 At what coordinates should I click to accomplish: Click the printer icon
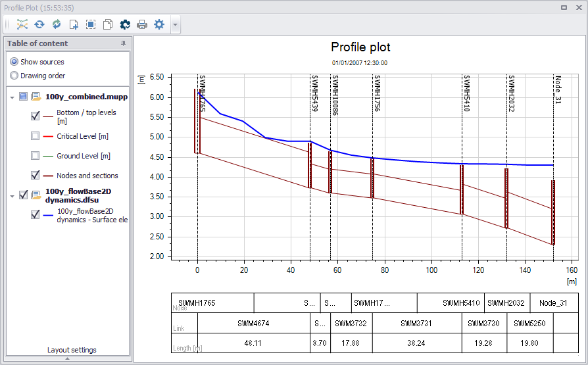pyautogui.click(x=142, y=24)
